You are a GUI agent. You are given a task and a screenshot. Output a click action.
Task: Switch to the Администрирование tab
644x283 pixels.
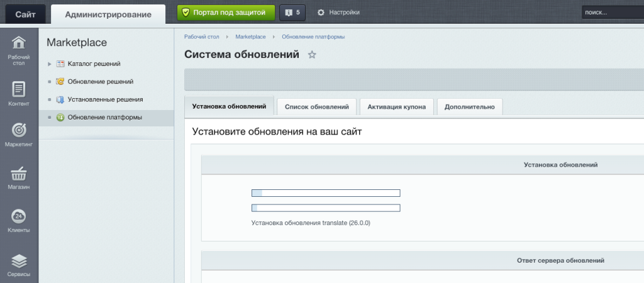(x=108, y=14)
